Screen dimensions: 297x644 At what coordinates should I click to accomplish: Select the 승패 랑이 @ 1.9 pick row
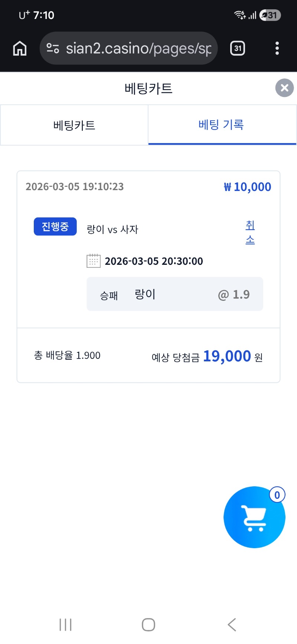pyautogui.click(x=174, y=294)
